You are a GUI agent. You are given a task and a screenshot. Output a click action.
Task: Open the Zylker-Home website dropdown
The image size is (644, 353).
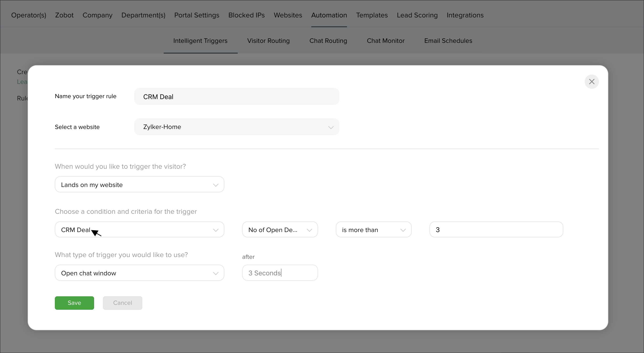pos(237,127)
